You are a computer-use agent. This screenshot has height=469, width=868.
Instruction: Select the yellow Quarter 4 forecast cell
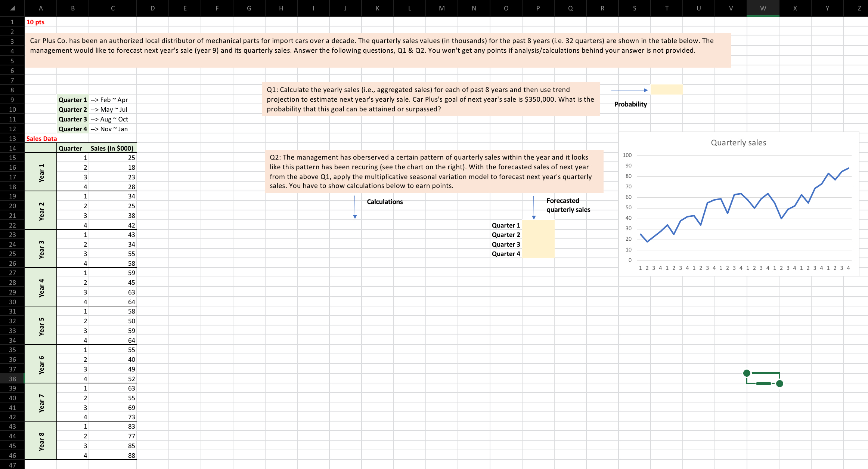(538, 254)
